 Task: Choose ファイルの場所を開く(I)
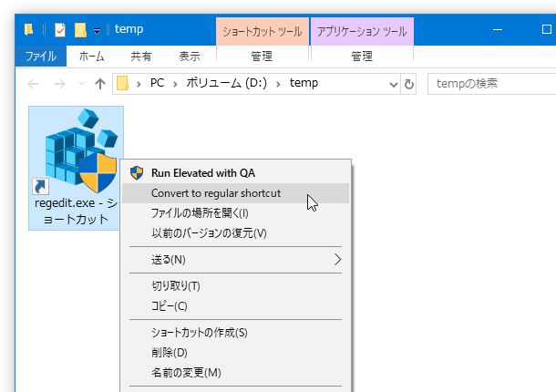coord(235,213)
